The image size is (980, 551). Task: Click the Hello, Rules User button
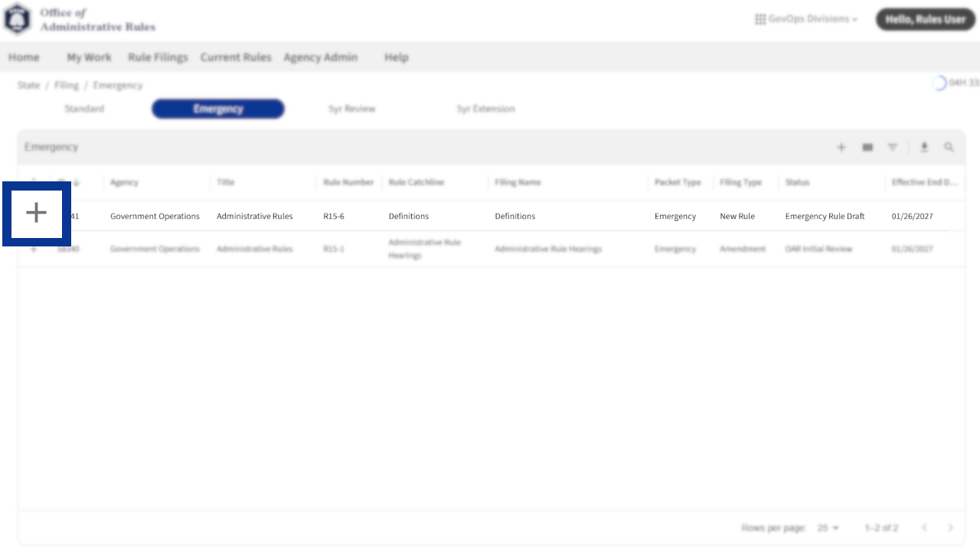click(926, 19)
